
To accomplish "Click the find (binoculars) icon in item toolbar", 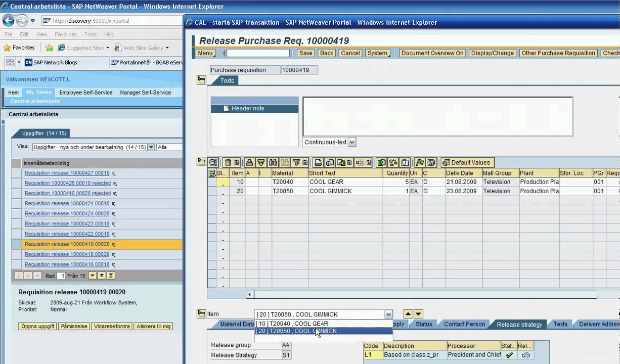I will coord(273,162).
